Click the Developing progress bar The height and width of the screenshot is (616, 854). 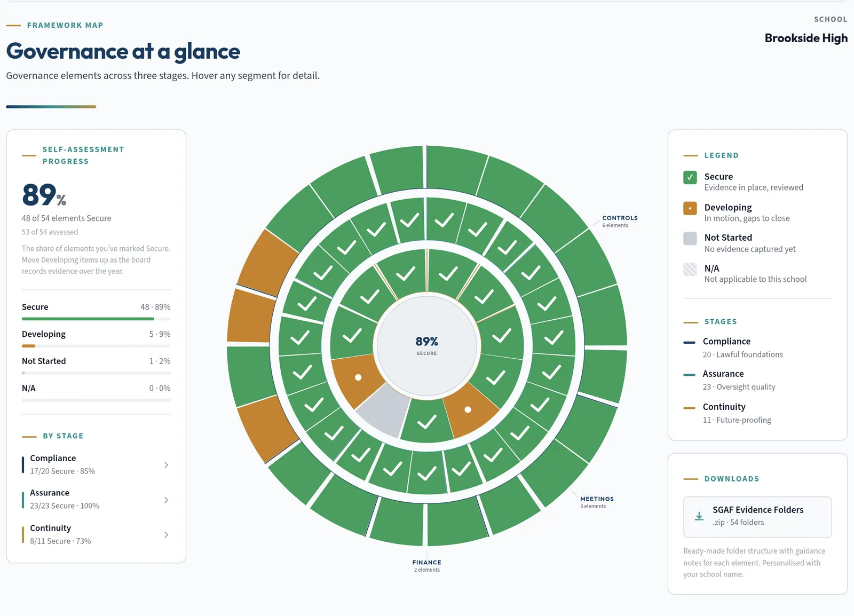coord(96,346)
